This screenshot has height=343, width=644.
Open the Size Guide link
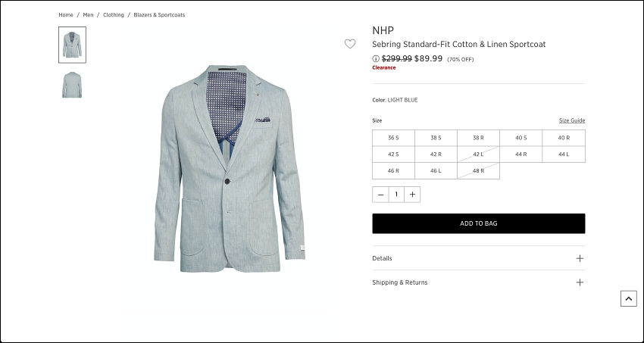pos(572,120)
